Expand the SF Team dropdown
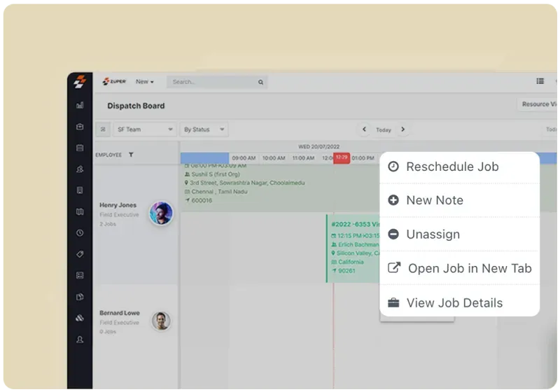Image resolution: width=560 pixels, height=392 pixels. point(145,129)
